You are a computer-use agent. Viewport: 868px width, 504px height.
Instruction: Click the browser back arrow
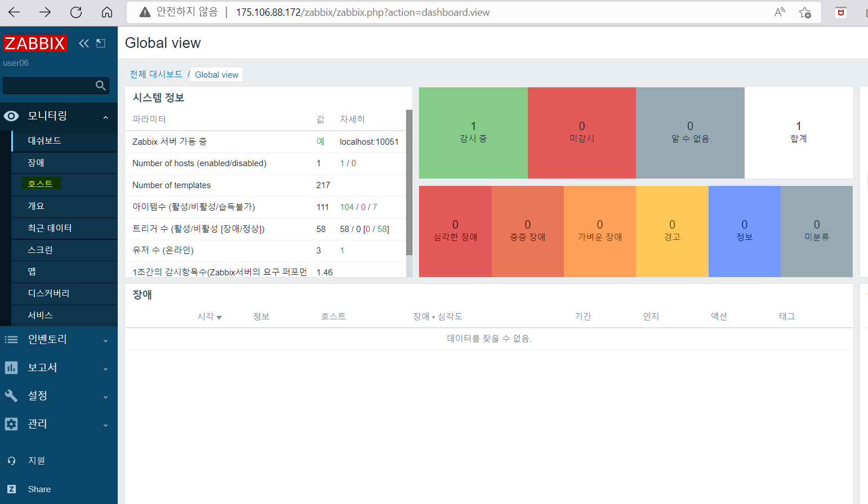(14, 12)
